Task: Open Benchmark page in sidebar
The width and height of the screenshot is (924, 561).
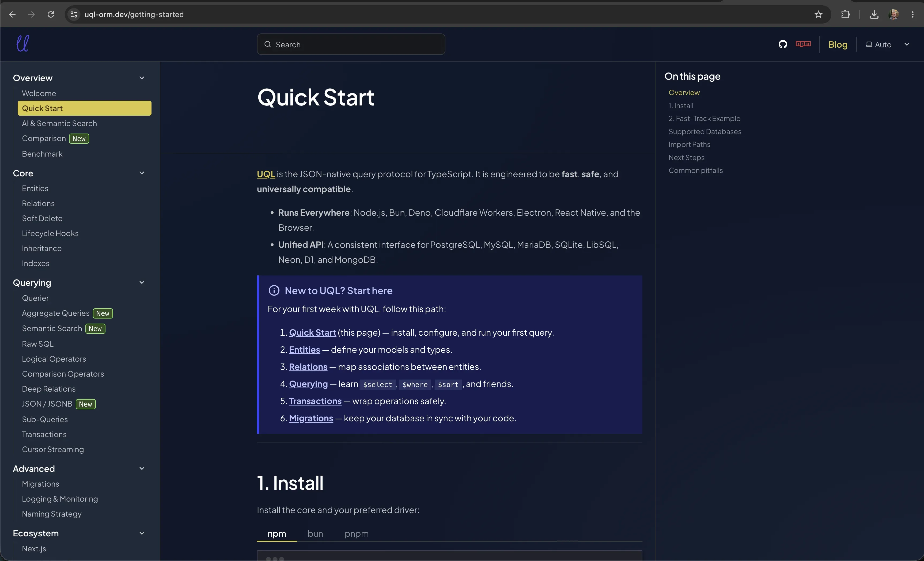Action: (42, 154)
